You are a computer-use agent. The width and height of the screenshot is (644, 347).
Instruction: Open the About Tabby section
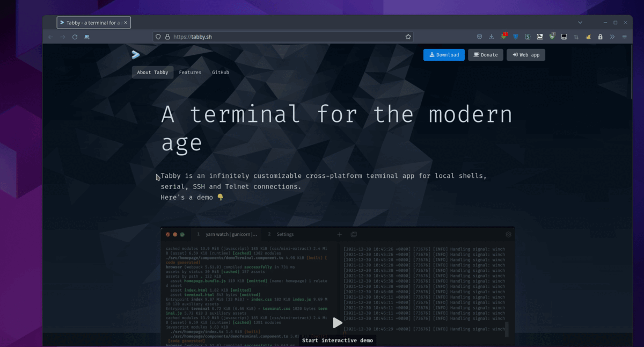click(x=152, y=73)
